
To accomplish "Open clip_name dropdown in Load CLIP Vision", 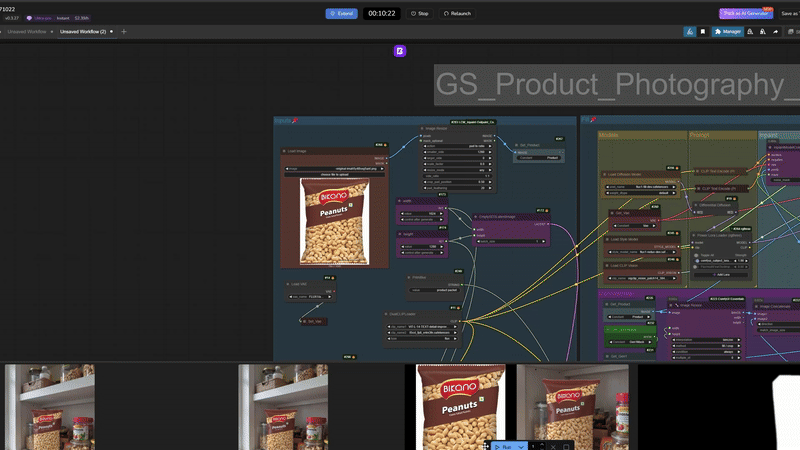I will [x=642, y=279].
